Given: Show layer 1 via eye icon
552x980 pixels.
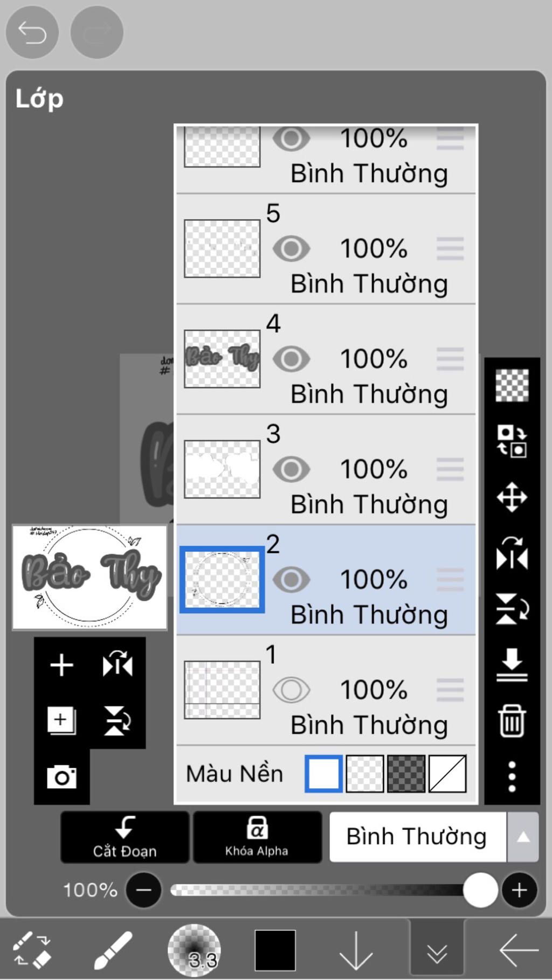Looking at the screenshot, I should [x=291, y=690].
